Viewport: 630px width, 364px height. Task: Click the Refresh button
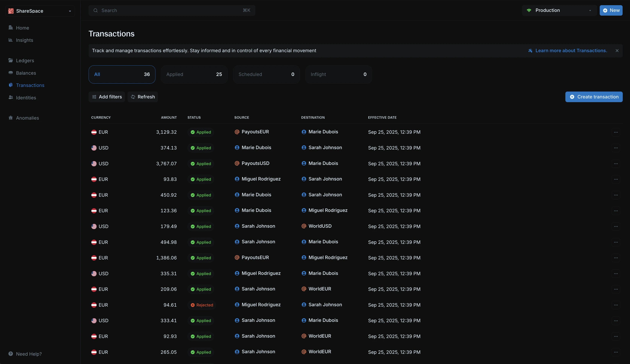click(143, 97)
